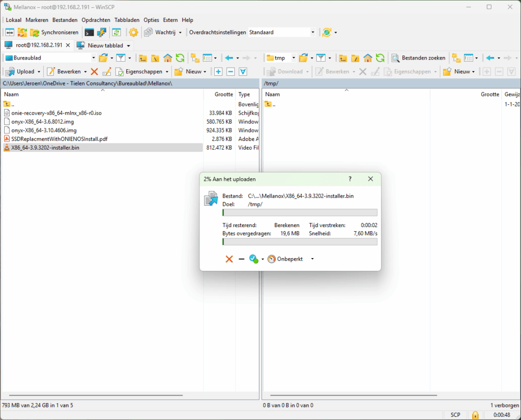This screenshot has height=420, width=521.
Task: Click the local filter icon
Action: click(x=121, y=58)
